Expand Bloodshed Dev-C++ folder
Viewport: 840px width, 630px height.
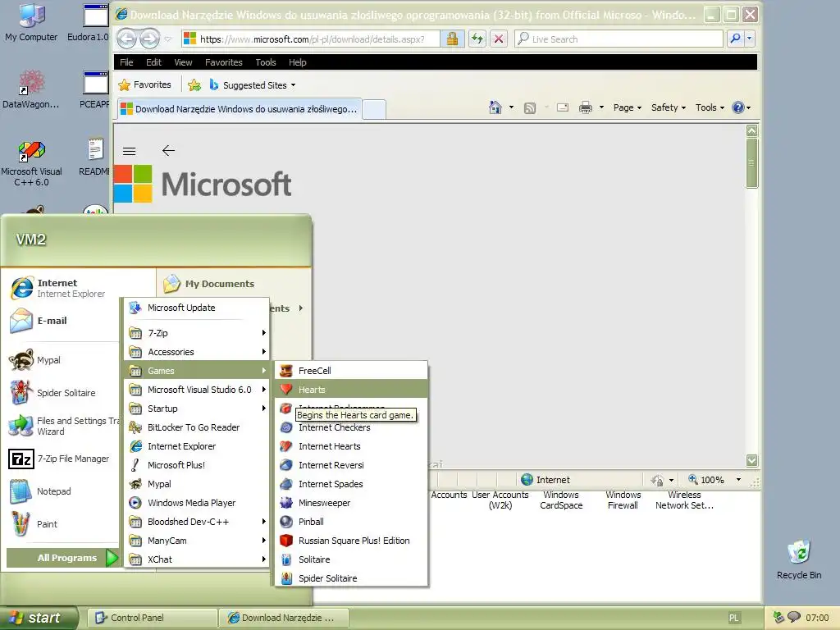click(197, 522)
